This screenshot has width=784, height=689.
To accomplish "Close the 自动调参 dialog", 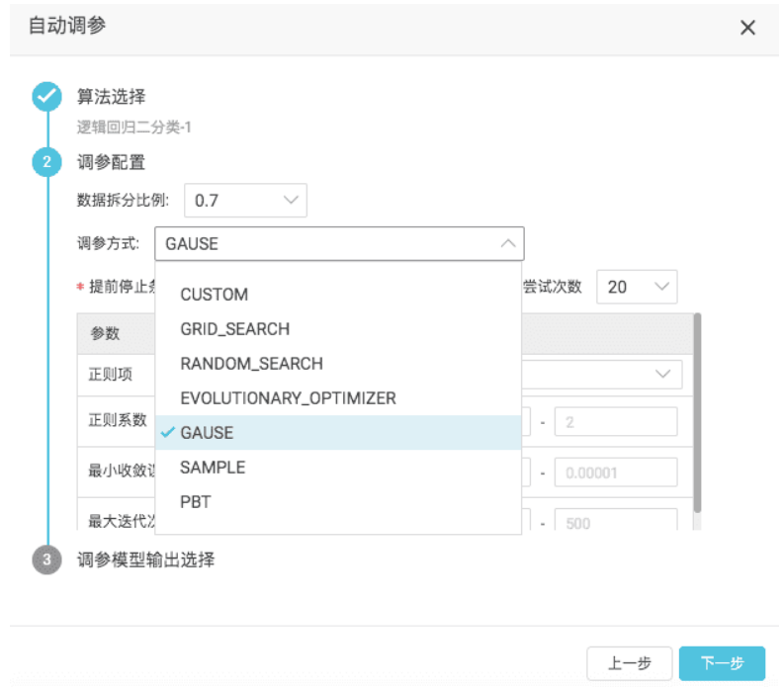I will [747, 28].
